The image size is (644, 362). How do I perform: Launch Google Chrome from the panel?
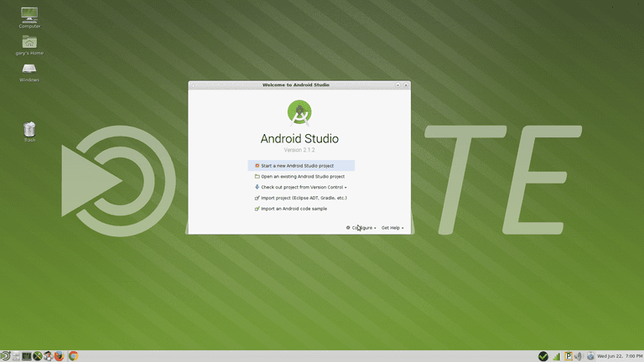tap(74, 356)
